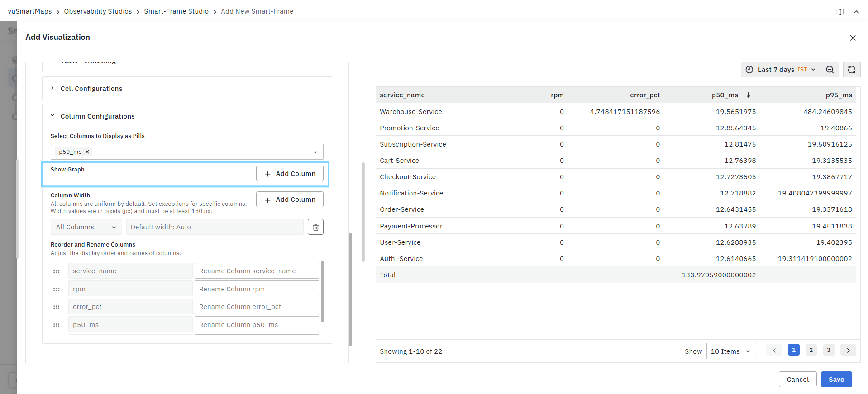The height and width of the screenshot is (394, 868).
Task: Go to the previous results page
Action: [x=774, y=350]
